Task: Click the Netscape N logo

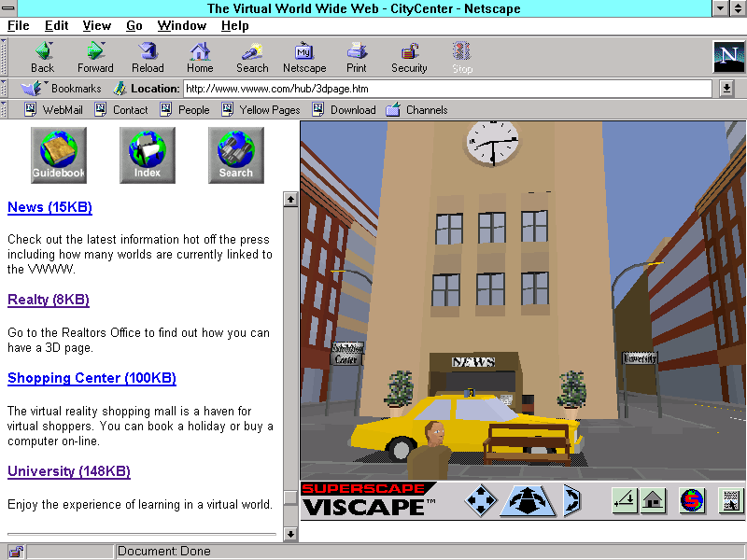Action: click(728, 57)
